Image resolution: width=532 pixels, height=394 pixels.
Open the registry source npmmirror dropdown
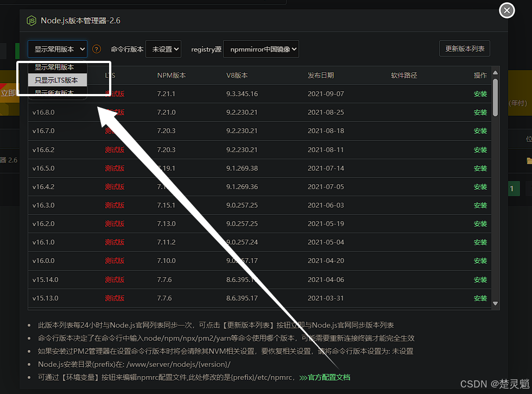coord(261,49)
